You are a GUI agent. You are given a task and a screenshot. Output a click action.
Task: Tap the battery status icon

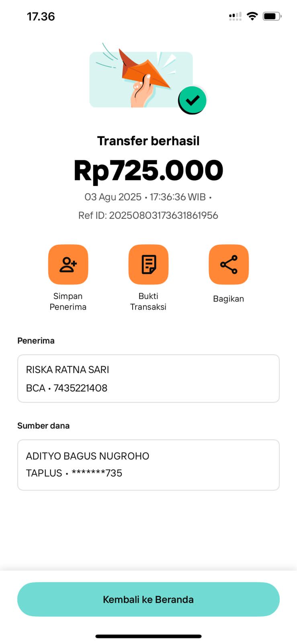point(272,16)
